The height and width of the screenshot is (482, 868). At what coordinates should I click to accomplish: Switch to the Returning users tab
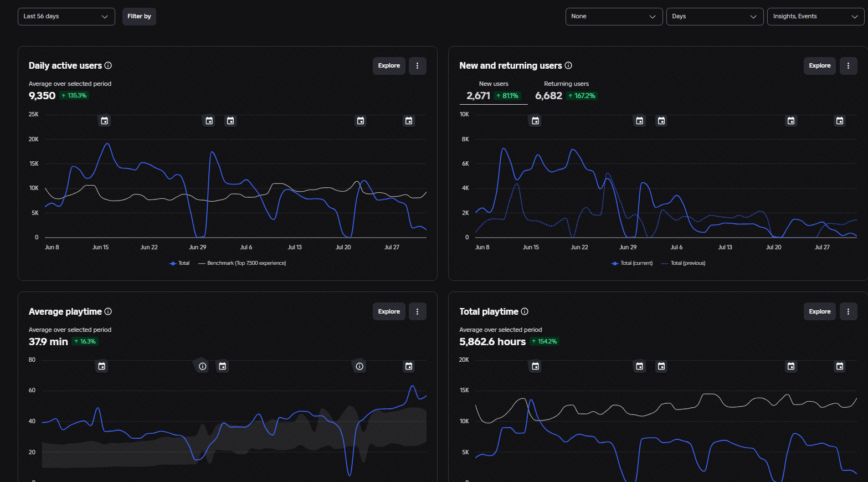point(566,91)
